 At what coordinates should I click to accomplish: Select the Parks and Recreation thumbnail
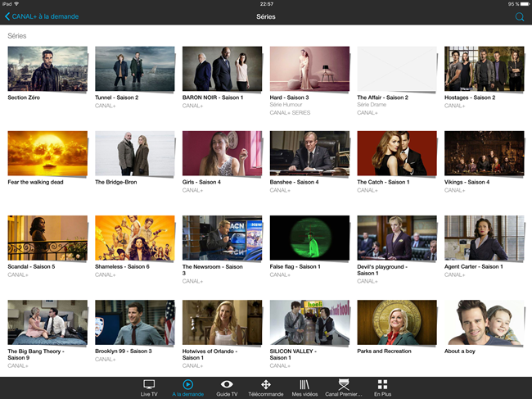397,323
